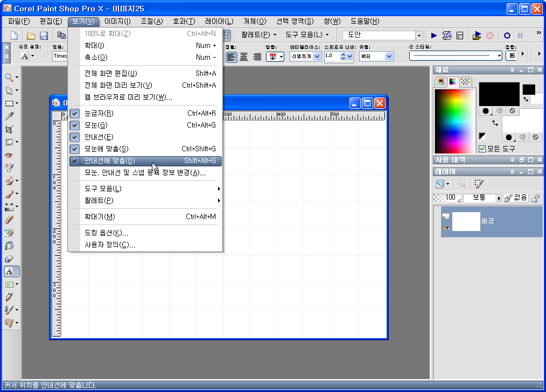This screenshot has width=546, height=392.
Task: Toggle foreground transparent material button
Action: tap(512, 111)
